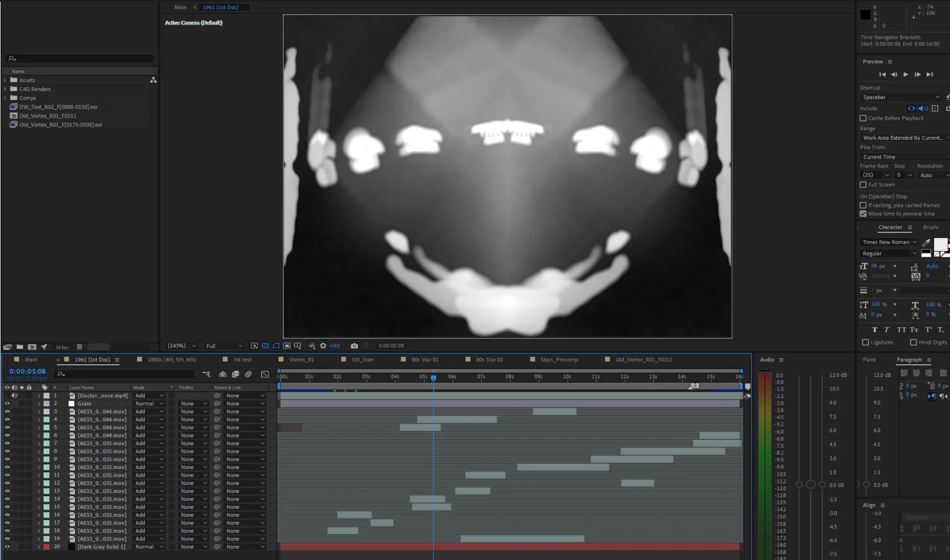
Task: Delete selected project item with trash
Action: [79, 347]
